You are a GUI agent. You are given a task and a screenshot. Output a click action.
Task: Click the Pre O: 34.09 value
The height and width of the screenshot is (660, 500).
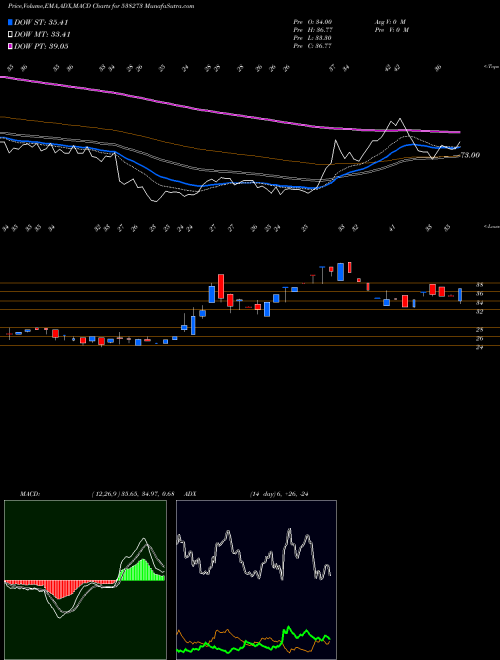point(313,22)
